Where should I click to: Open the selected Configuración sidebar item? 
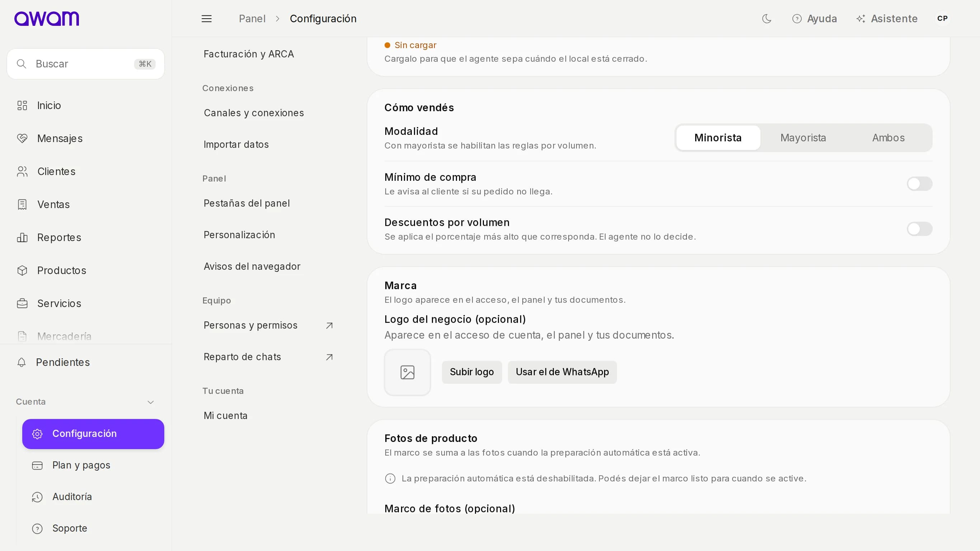point(93,434)
